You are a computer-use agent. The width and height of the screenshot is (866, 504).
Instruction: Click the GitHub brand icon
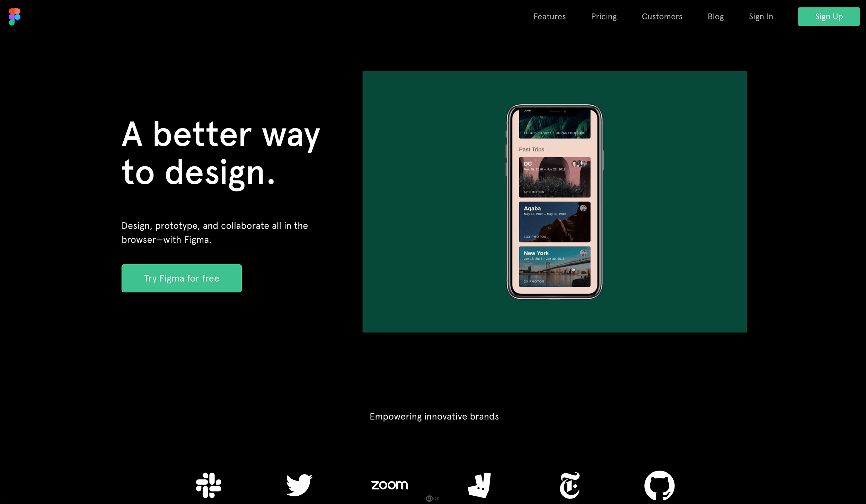(x=659, y=485)
